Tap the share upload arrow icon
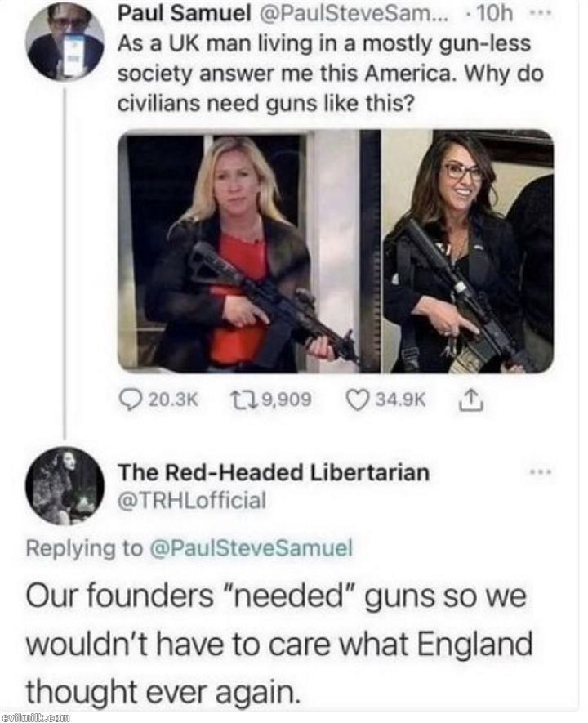Image resolution: width=588 pixels, height=723 pixels. pos(471,399)
